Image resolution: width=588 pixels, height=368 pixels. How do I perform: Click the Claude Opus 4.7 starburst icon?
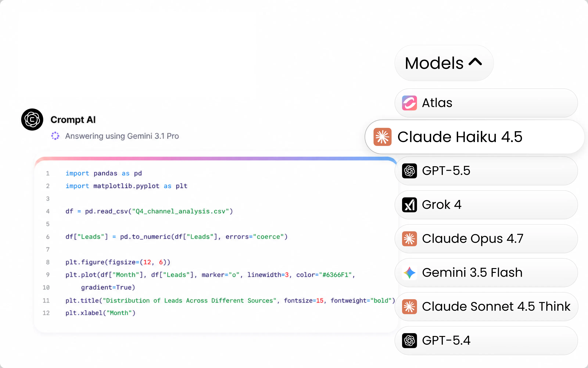point(409,239)
